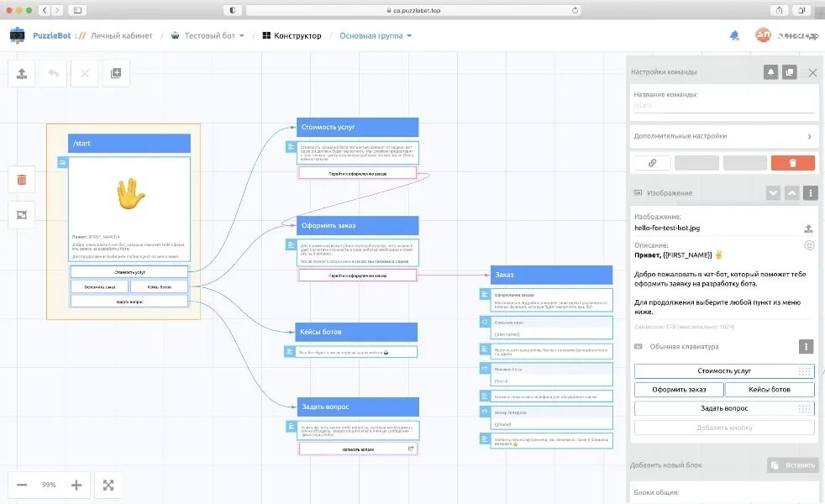Click the Вставить paste button
Viewport: 825px width, 504px height.
point(793,465)
